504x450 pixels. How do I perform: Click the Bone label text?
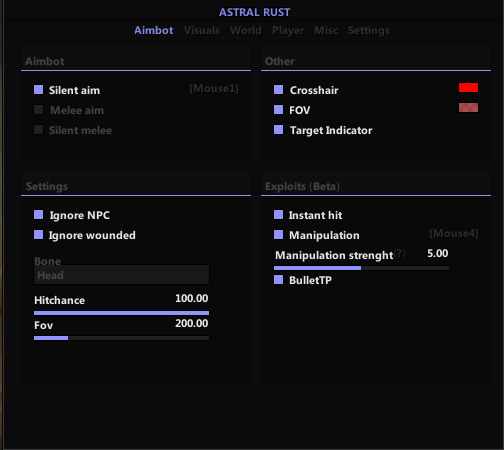tap(47, 261)
